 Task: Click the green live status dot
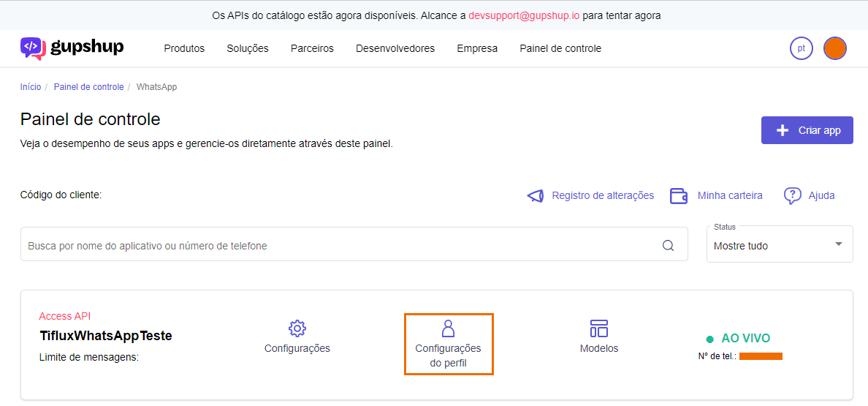(x=709, y=339)
